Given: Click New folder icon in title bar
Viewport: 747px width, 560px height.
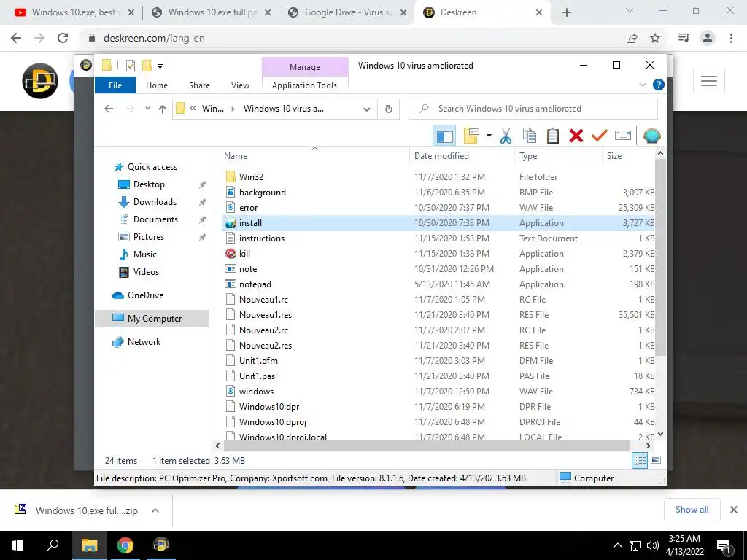Looking at the screenshot, I should coord(147,66).
